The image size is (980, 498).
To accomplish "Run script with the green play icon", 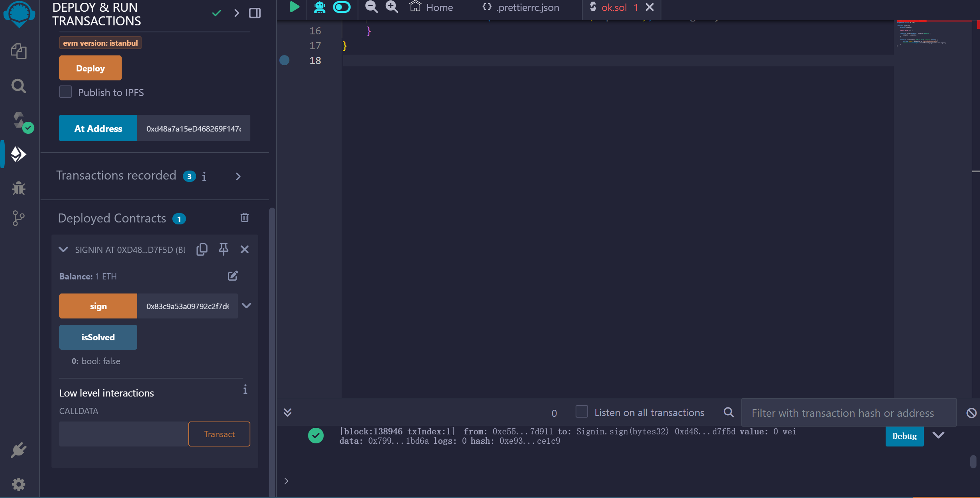I will 294,7.
